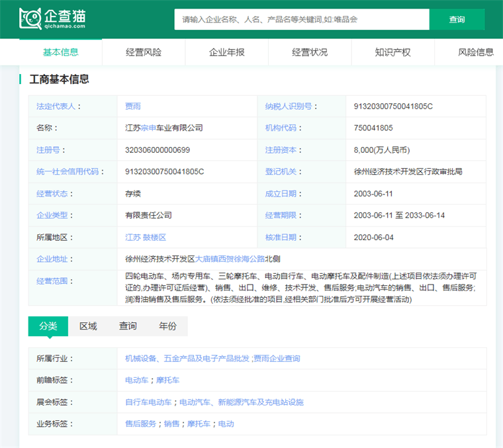Click the 自行车电动车 exhibition tag
The image size is (503, 448).
tap(148, 402)
